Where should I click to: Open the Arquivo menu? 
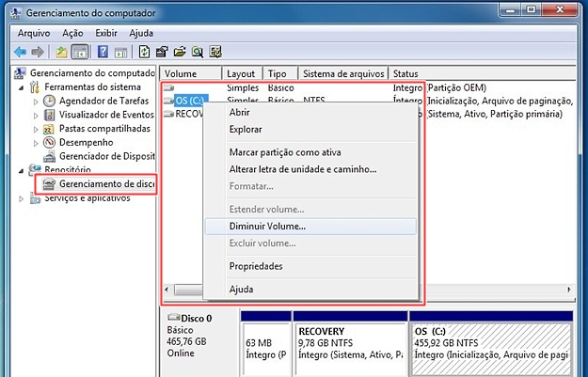pyautogui.click(x=34, y=33)
